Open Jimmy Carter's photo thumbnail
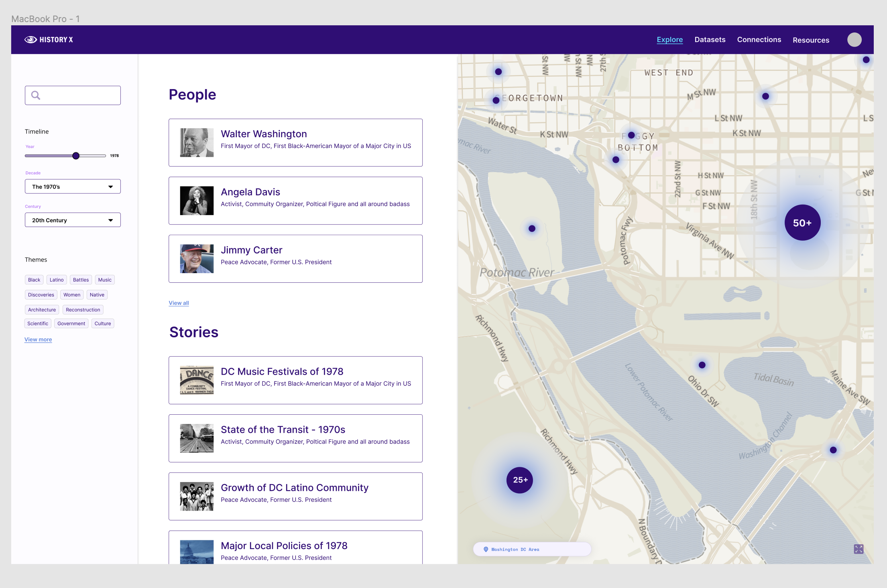 tap(197, 259)
